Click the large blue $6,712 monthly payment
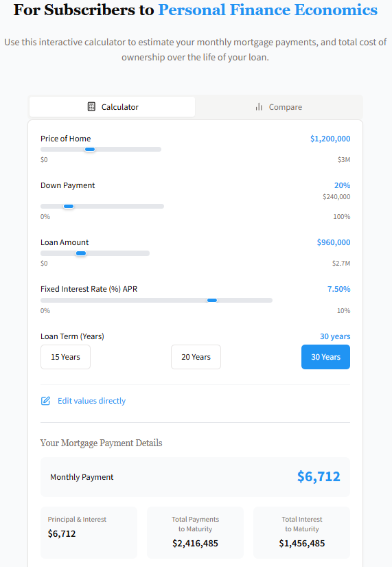The image size is (392, 567). [319, 476]
